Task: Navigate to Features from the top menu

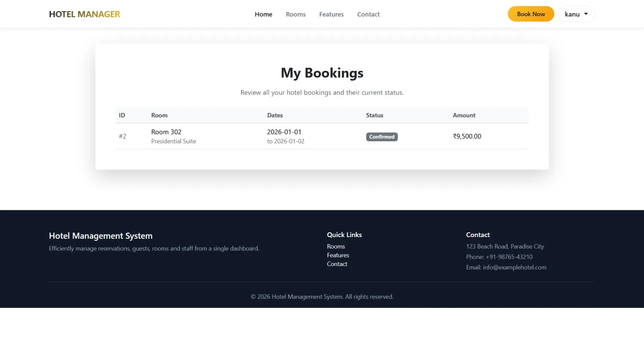Action: tap(331, 14)
